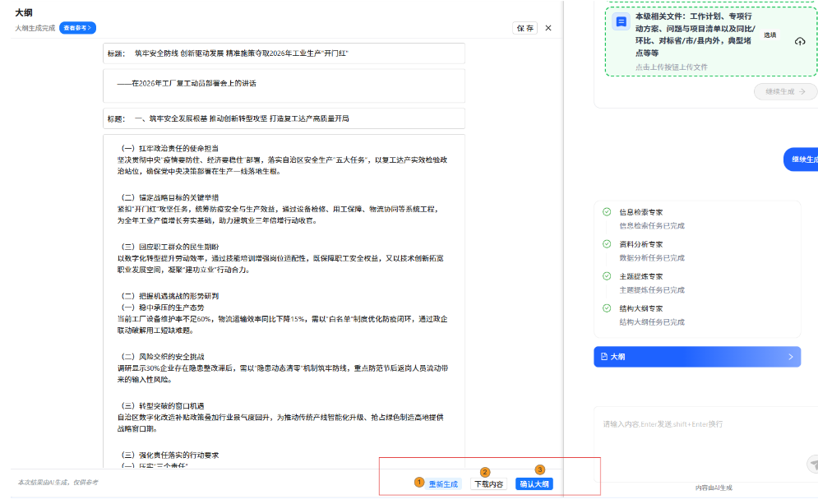Confirm the outline with 确认大纲
Image resolution: width=818 pixels, height=504 pixels.
534,484
